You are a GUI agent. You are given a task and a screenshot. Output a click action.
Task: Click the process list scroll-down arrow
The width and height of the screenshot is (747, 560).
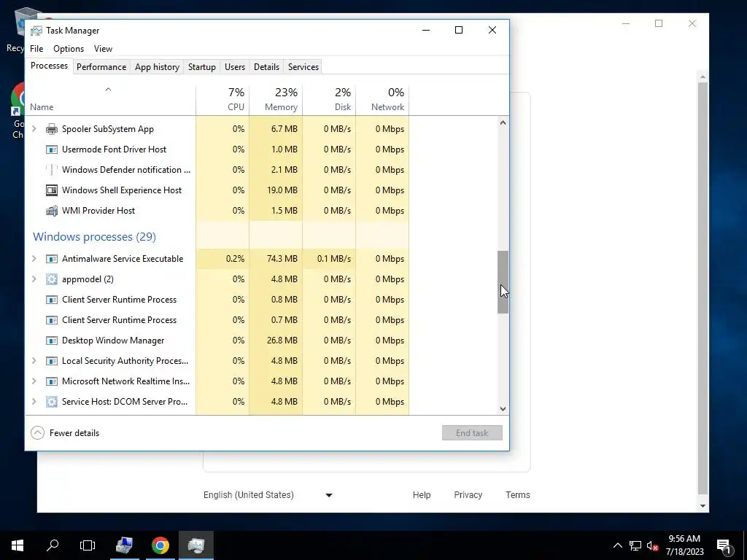[503, 408]
